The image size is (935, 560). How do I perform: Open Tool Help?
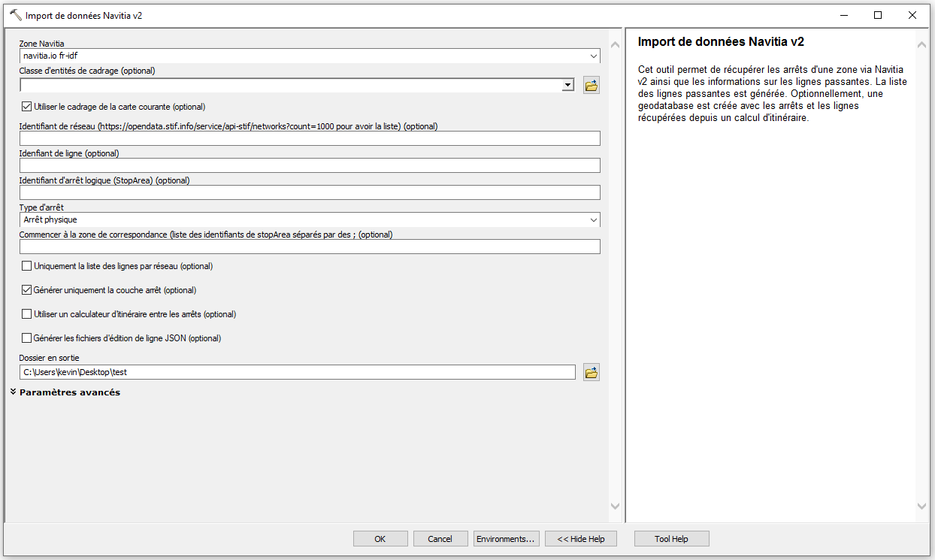(671, 539)
